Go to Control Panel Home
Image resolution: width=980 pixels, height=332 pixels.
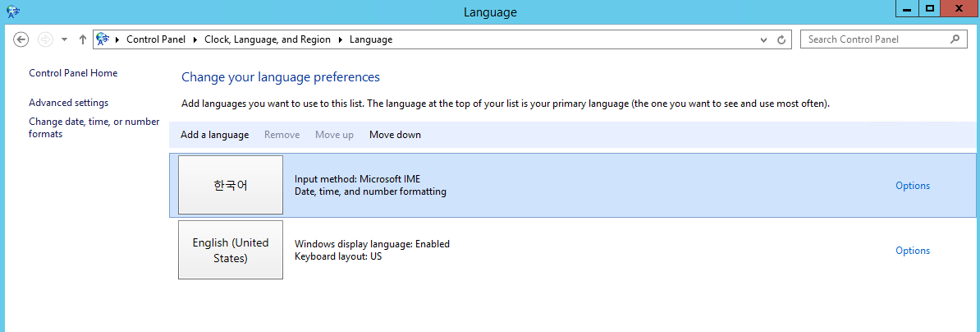73,73
